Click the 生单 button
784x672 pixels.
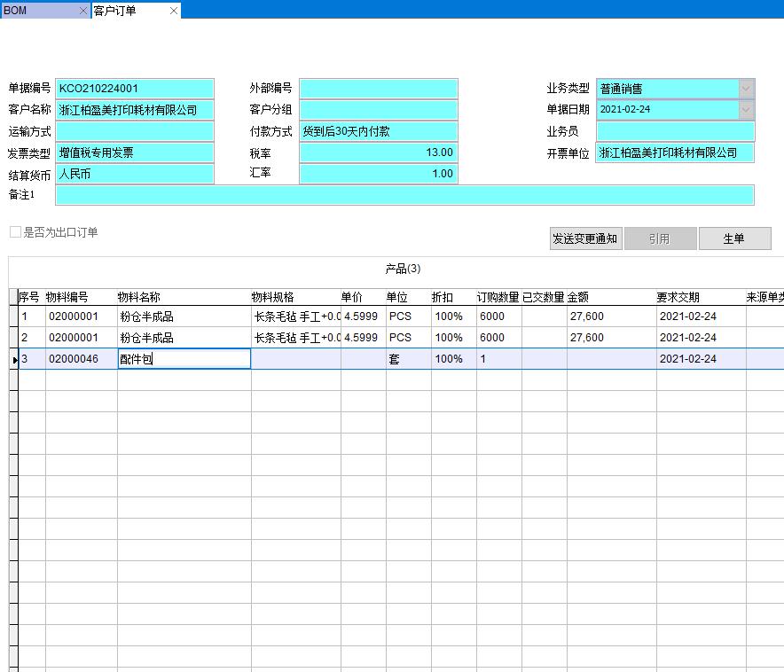click(735, 238)
